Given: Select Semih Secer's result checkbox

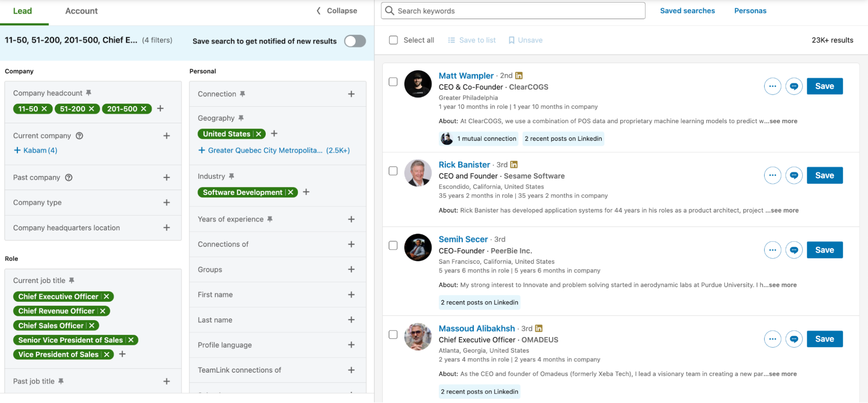Looking at the screenshot, I should click(x=393, y=246).
